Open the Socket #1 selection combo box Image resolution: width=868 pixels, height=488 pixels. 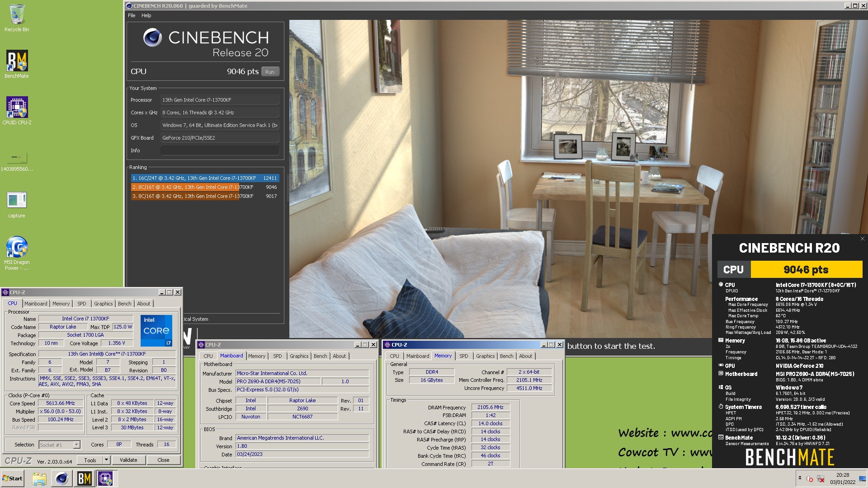[x=59, y=445]
